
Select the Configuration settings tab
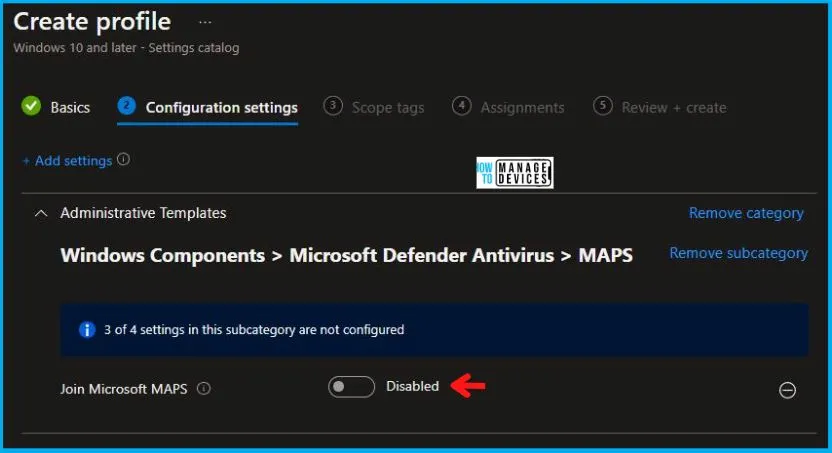(207, 108)
